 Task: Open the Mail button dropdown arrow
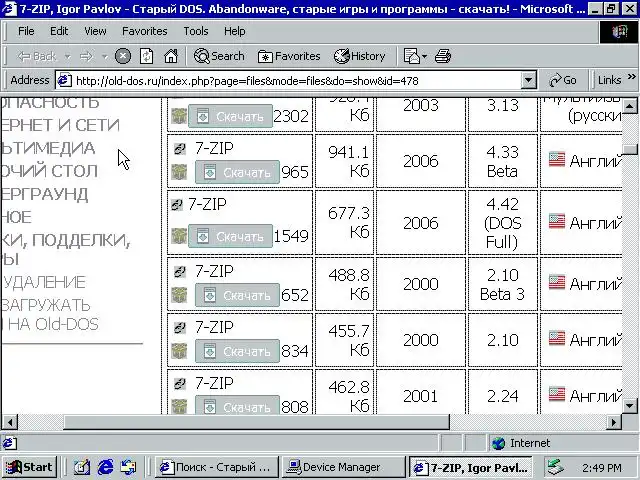(x=424, y=56)
